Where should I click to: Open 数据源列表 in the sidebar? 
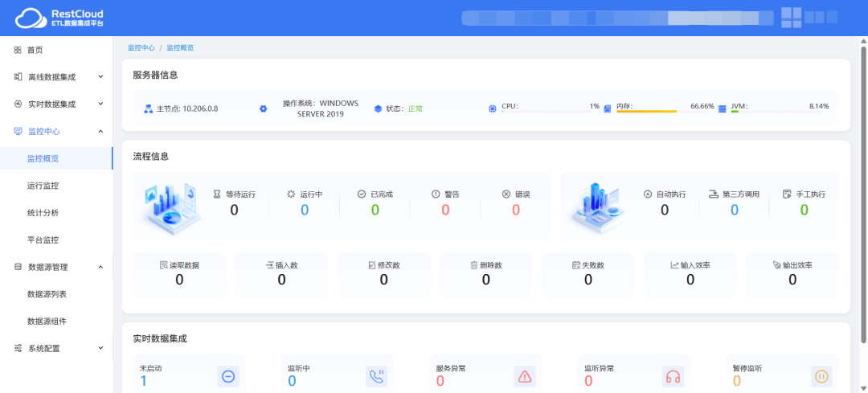(x=56, y=294)
